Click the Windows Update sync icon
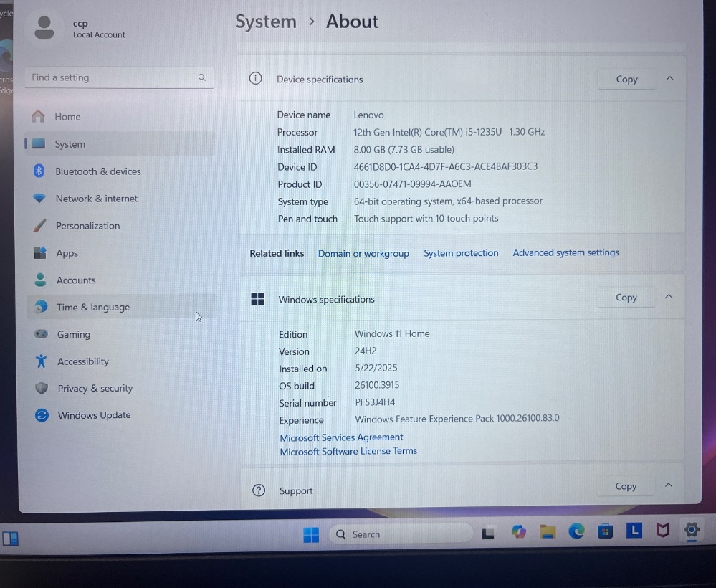 [x=42, y=415]
